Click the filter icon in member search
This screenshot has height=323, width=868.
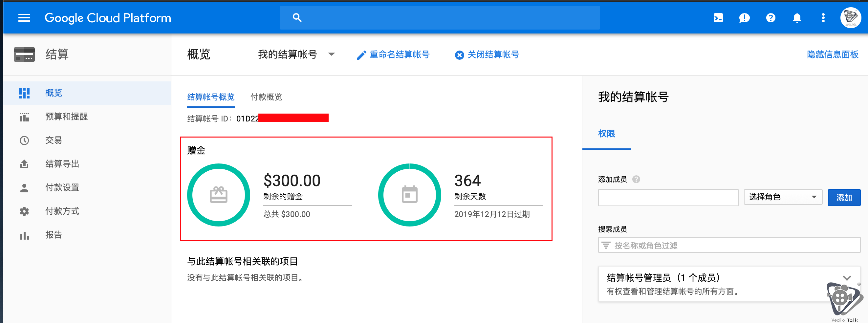(x=606, y=246)
